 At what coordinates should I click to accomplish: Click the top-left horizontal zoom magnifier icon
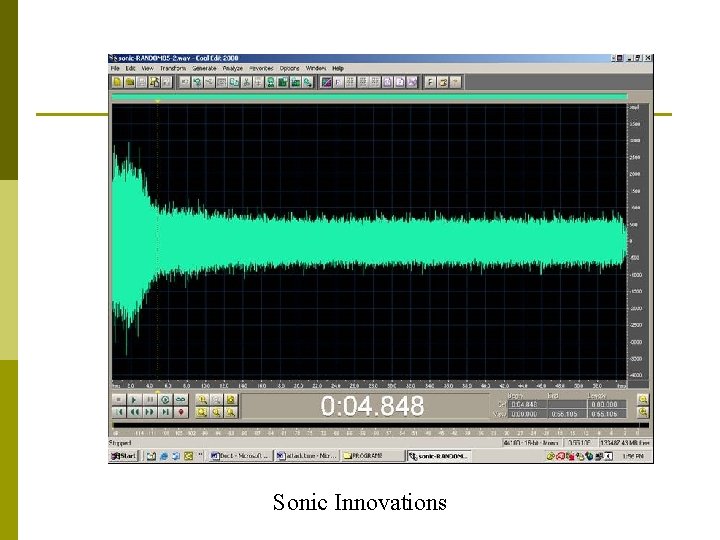(x=202, y=400)
